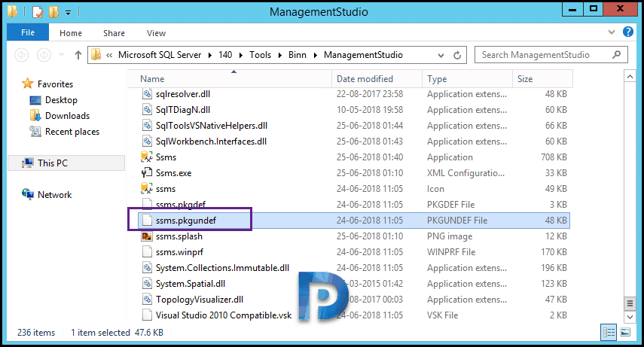
Task: Go up one folder level
Action: 78,55
